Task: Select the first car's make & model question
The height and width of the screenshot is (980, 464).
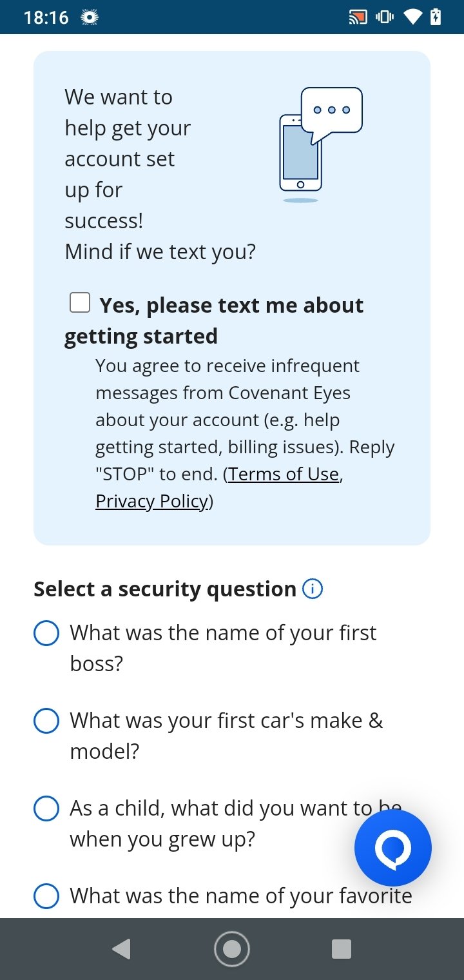Action: click(x=46, y=721)
